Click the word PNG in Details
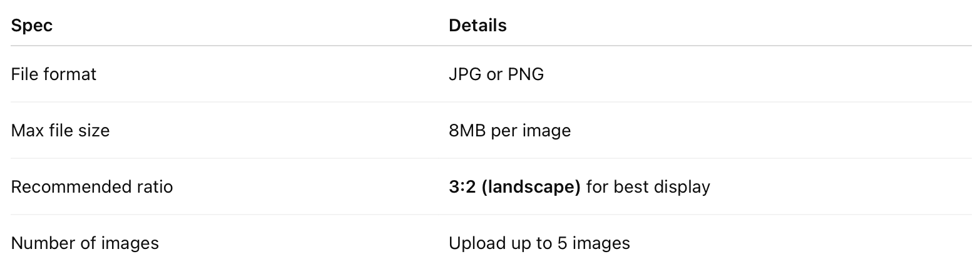The image size is (980, 279). (526, 74)
